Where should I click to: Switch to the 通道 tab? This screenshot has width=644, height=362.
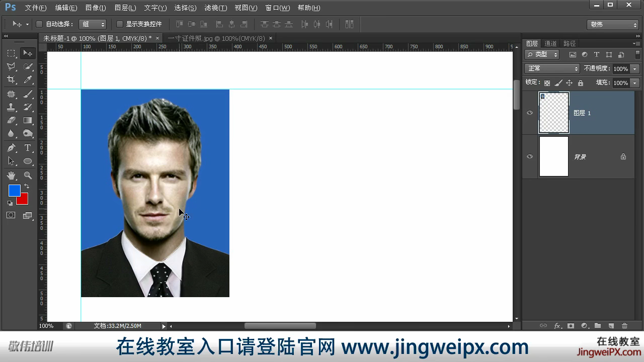tap(550, 44)
